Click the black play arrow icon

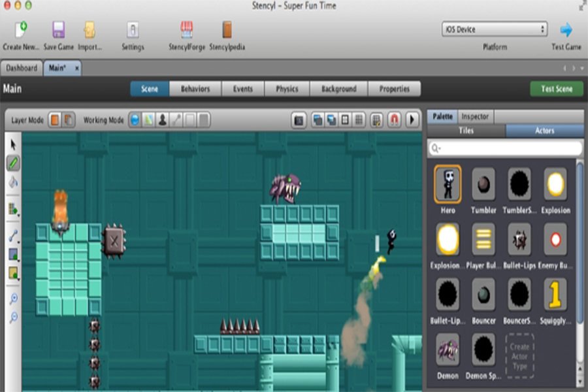[412, 120]
